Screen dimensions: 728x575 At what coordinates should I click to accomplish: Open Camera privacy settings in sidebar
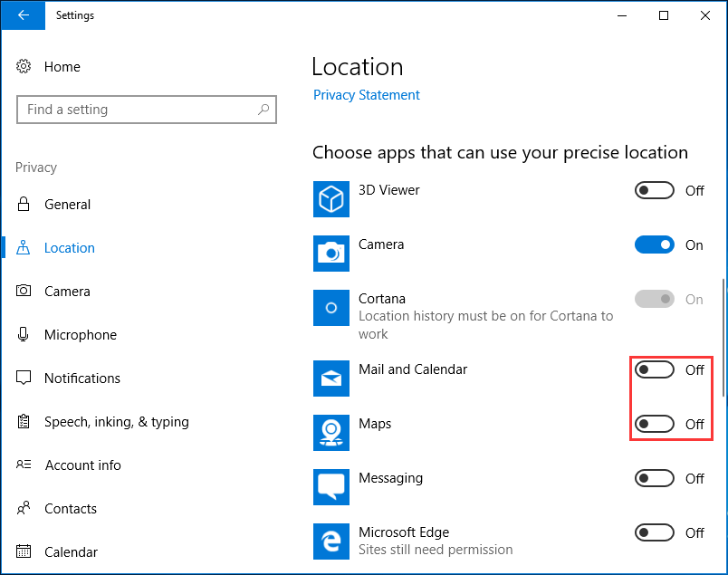click(67, 292)
